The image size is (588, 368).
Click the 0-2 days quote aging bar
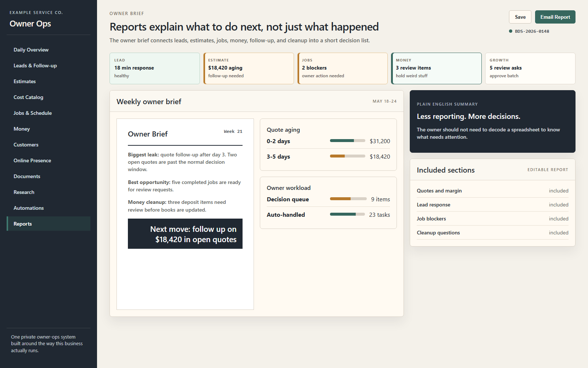347,141
